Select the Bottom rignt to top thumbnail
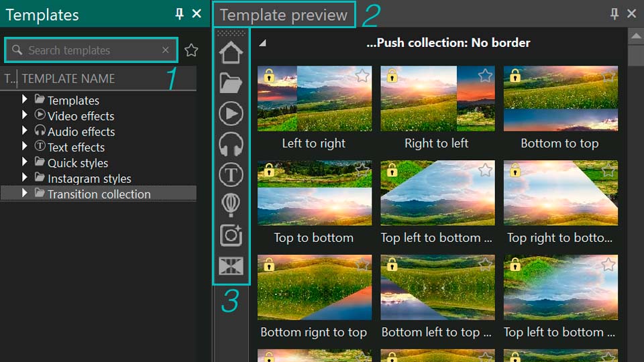Screen dimensions: 644x362 click(315, 288)
